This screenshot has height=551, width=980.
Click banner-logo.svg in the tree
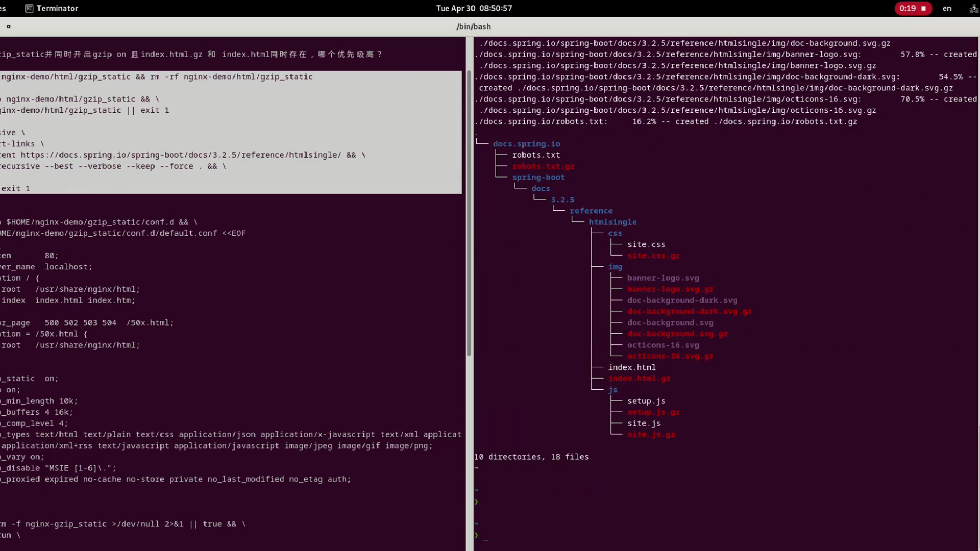pyautogui.click(x=663, y=278)
